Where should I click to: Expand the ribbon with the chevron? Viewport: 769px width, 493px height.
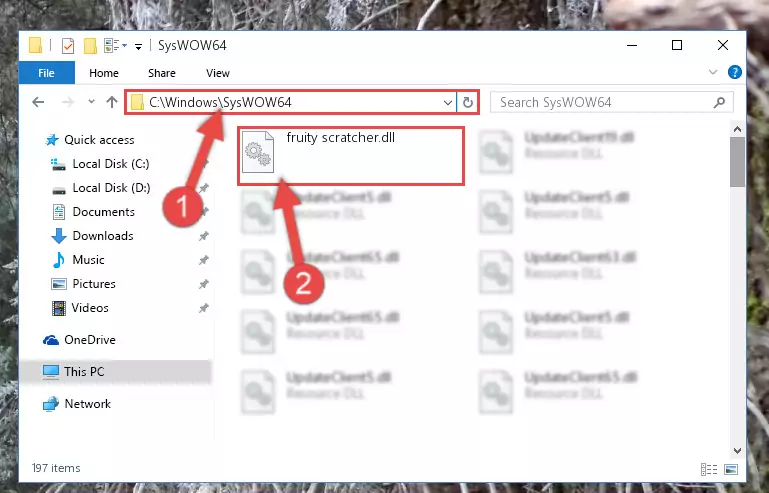pos(713,73)
